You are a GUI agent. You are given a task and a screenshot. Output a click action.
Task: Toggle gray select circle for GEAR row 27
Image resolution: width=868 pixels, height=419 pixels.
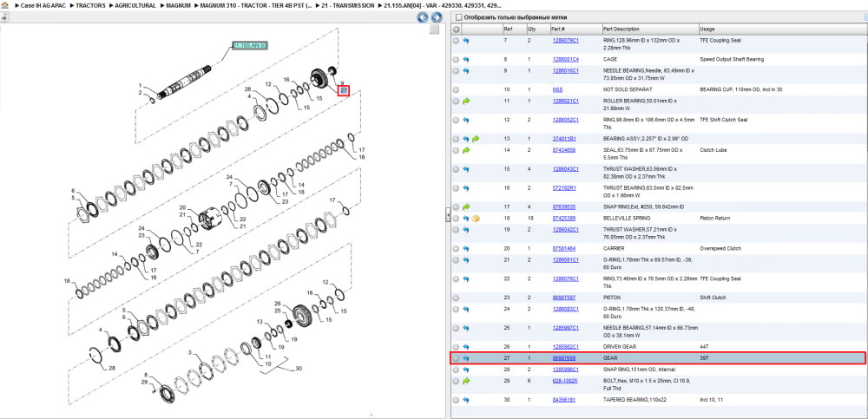pos(457,358)
